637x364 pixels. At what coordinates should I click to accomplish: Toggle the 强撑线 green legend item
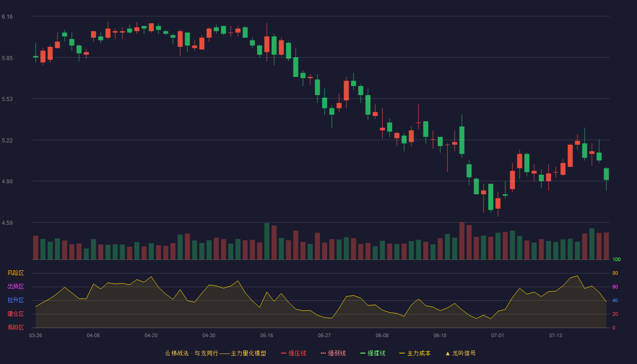(x=373, y=353)
